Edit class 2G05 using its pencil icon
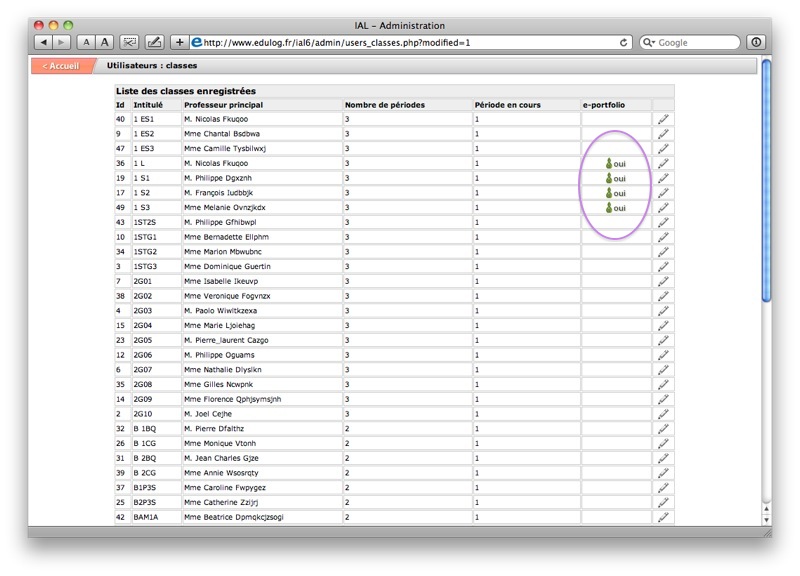This screenshot has height=576, width=800. pos(663,340)
